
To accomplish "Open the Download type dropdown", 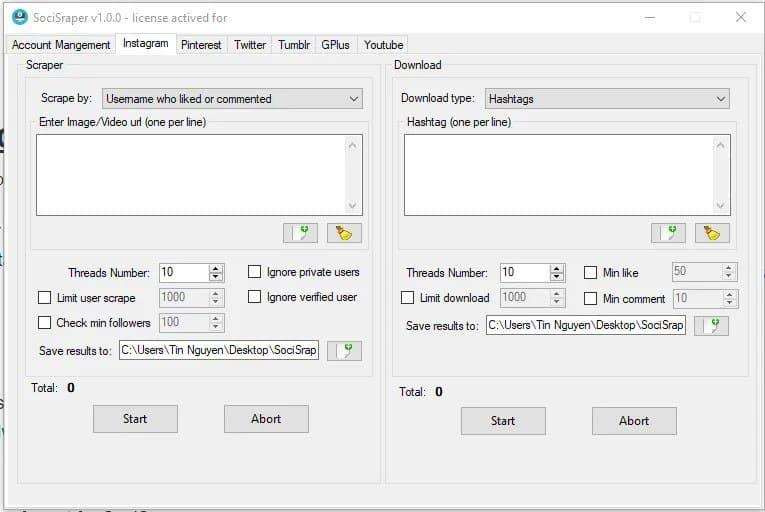I will [607, 99].
